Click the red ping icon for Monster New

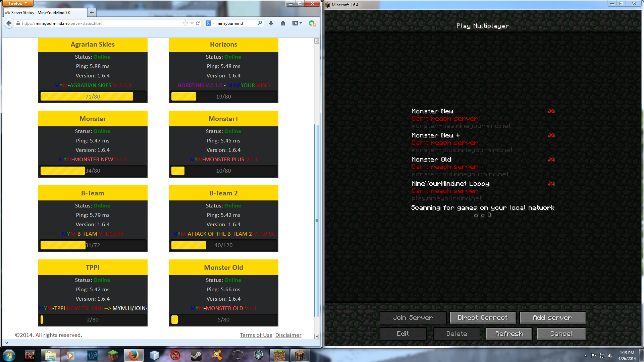[551, 111]
